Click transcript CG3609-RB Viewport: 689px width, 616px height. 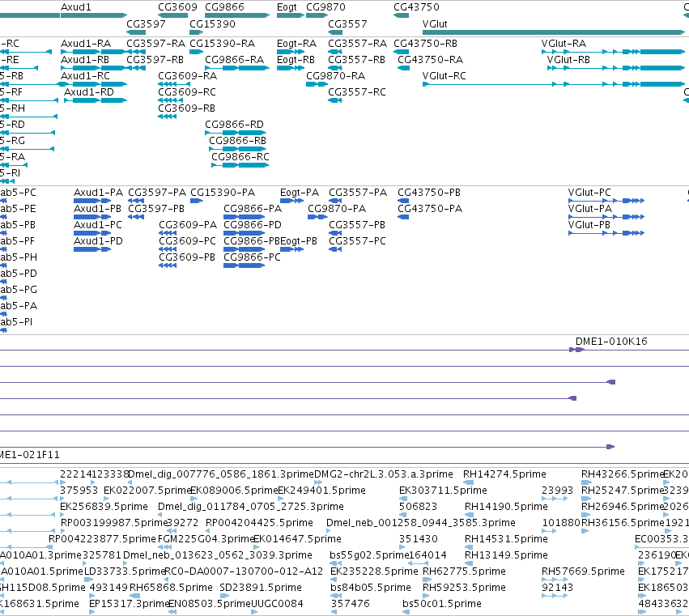point(187,108)
